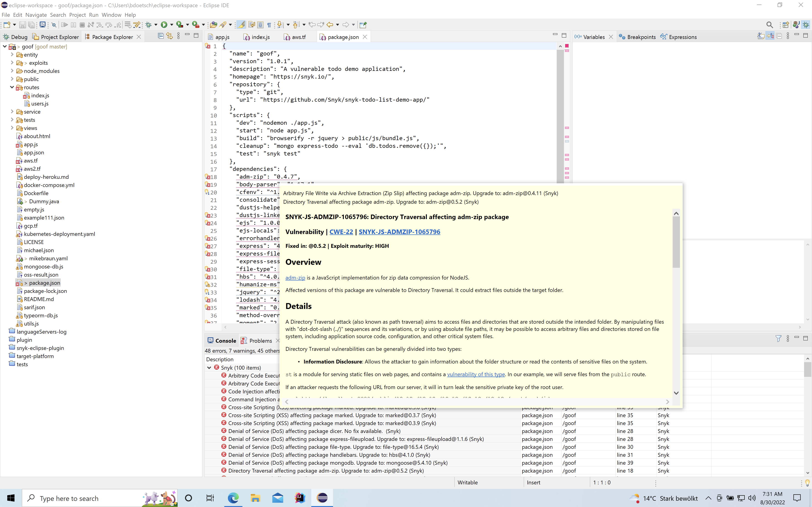The image size is (812, 507).
Task: Open the Eclipse search magnifier icon
Action: [x=769, y=25]
